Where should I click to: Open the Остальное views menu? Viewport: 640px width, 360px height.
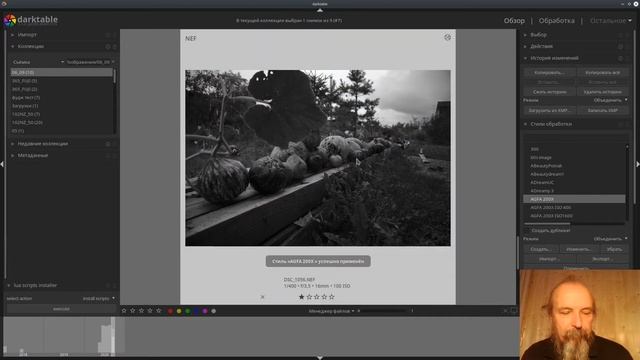[610, 20]
